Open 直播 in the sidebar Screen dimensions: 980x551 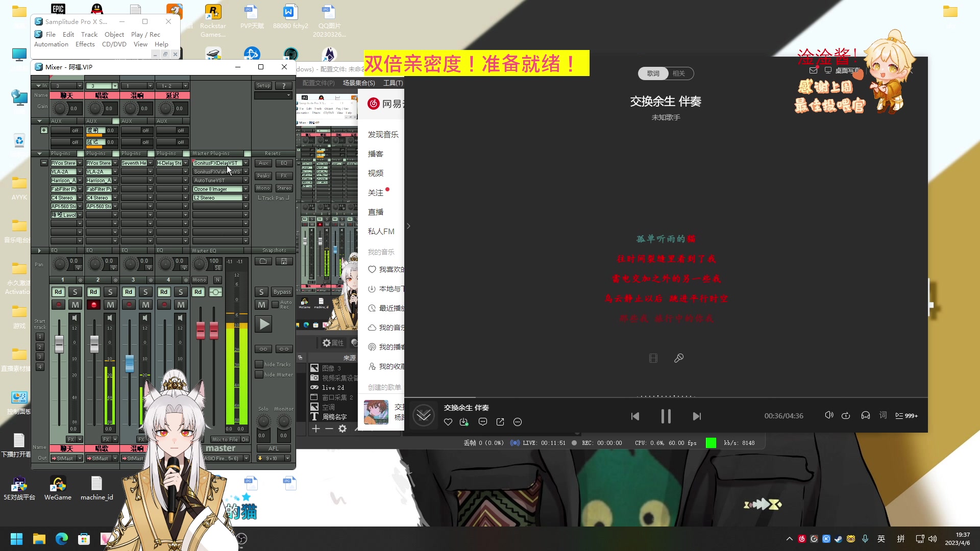click(376, 212)
